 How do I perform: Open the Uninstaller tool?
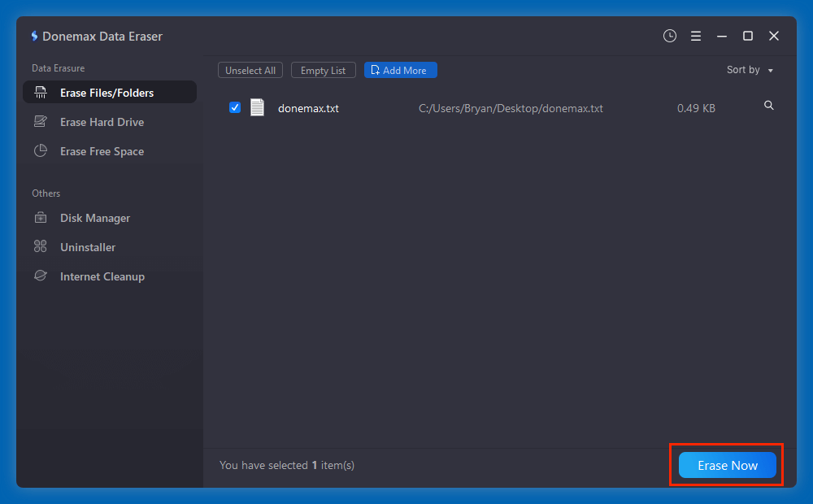(88, 247)
